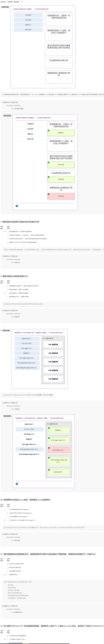Screen dimensions: 104x644
Task: Click question 3 heading about 特洛伊木马
Action: tap(20, 222)
